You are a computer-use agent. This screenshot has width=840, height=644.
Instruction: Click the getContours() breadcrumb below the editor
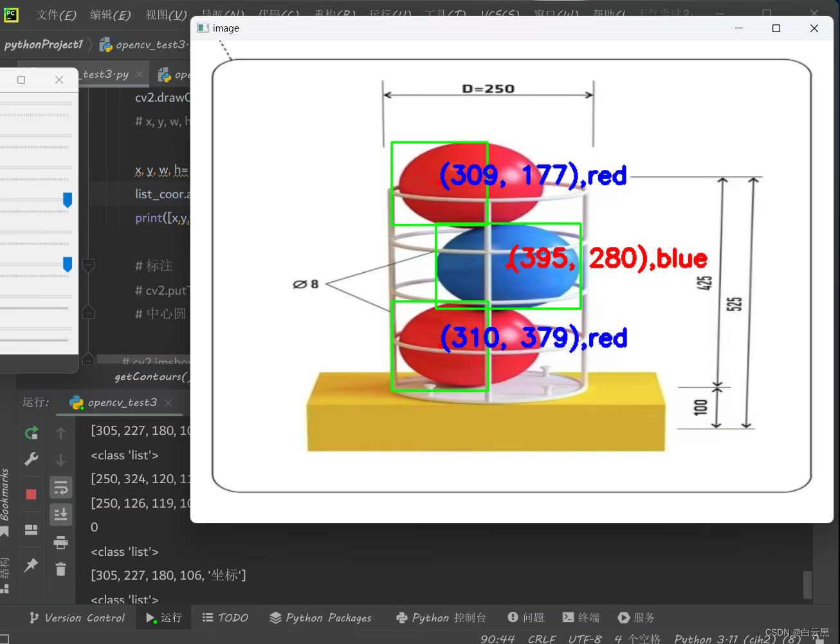(152, 377)
